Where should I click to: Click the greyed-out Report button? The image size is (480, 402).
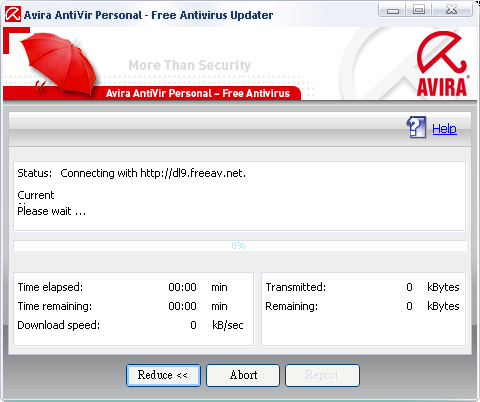point(322,375)
